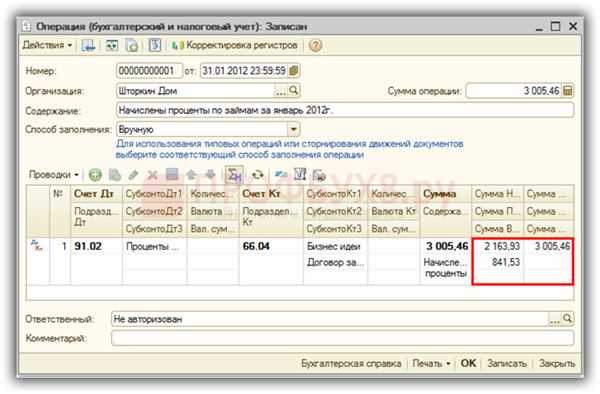Click the tax amount cell 2 163,93
600x394 pixels.
(497, 246)
